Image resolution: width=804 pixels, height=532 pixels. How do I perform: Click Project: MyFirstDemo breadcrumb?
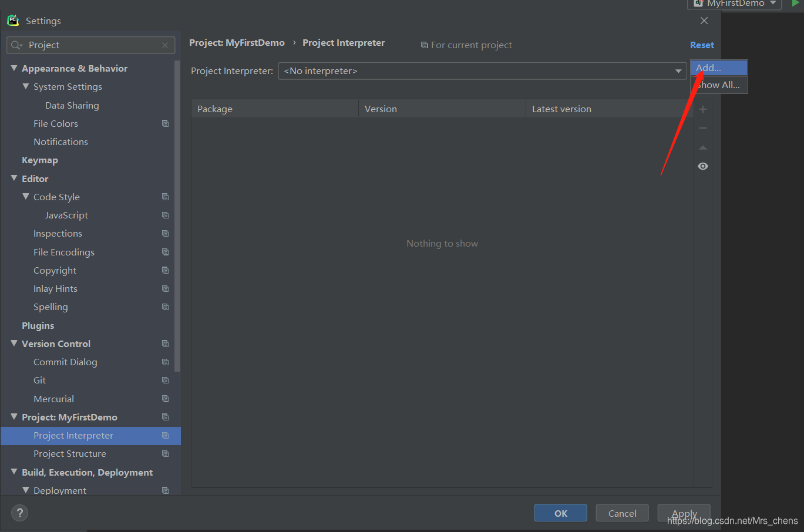(x=237, y=43)
